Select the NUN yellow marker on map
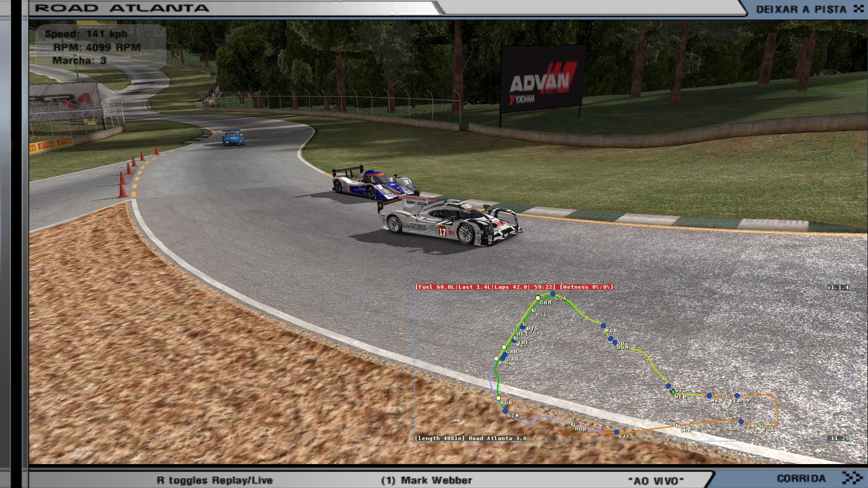 click(x=499, y=398)
